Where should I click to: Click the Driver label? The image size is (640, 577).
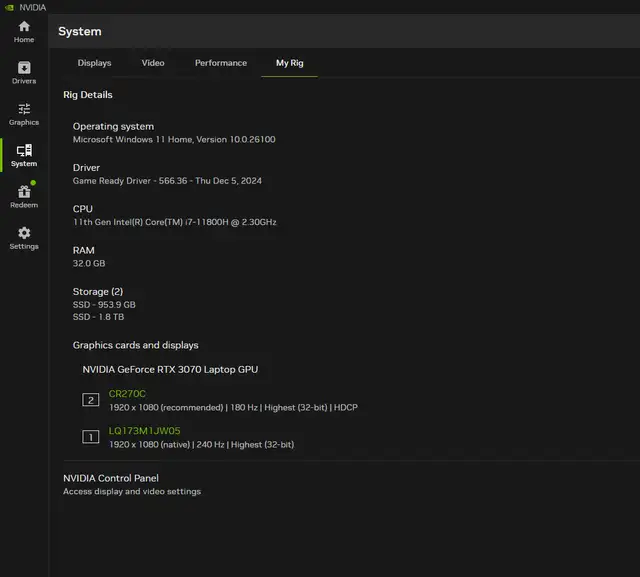[x=86, y=168]
